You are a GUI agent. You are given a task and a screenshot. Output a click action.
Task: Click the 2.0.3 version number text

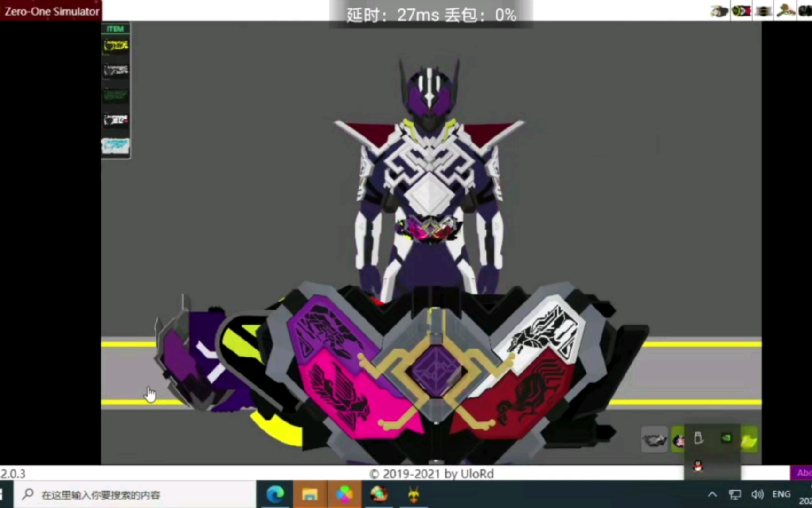13,473
